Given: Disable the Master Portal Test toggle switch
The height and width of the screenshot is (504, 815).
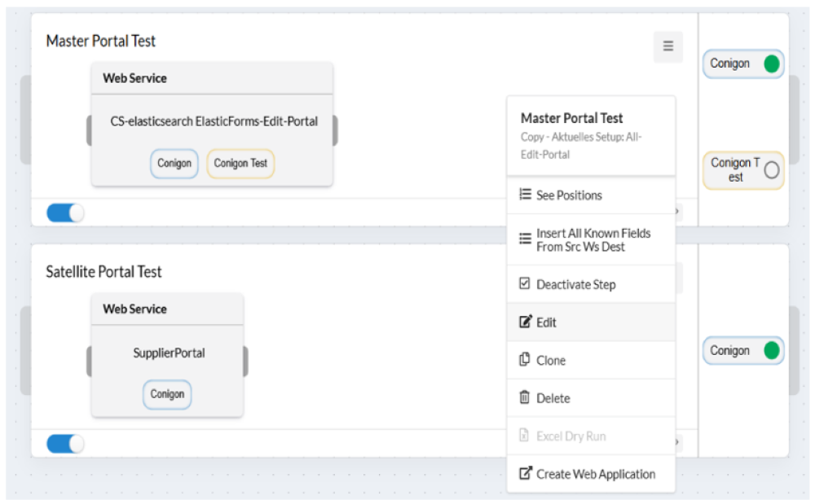Looking at the screenshot, I should (64, 211).
